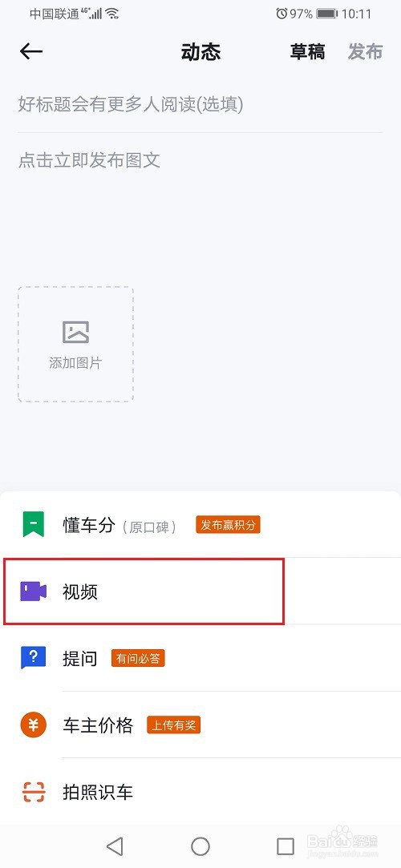Image resolution: width=401 pixels, height=868 pixels.
Task: Click the purple video camera icon
Action: coord(33,591)
